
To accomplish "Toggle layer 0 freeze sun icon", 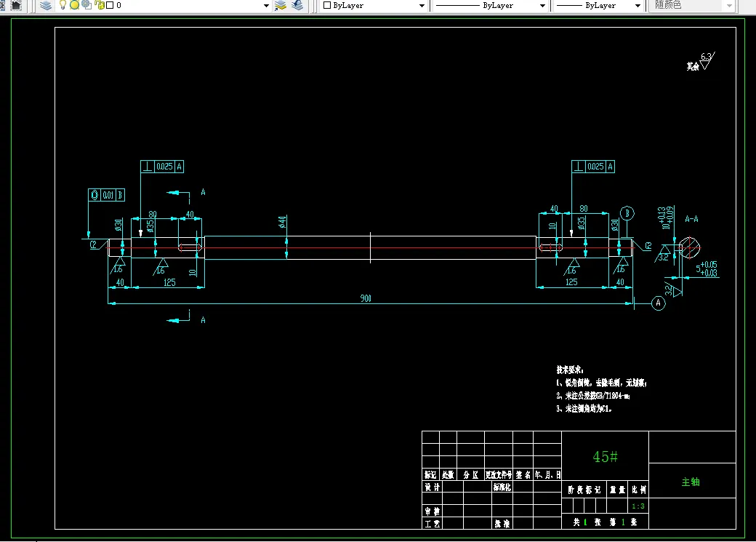I will tap(74, 5).
